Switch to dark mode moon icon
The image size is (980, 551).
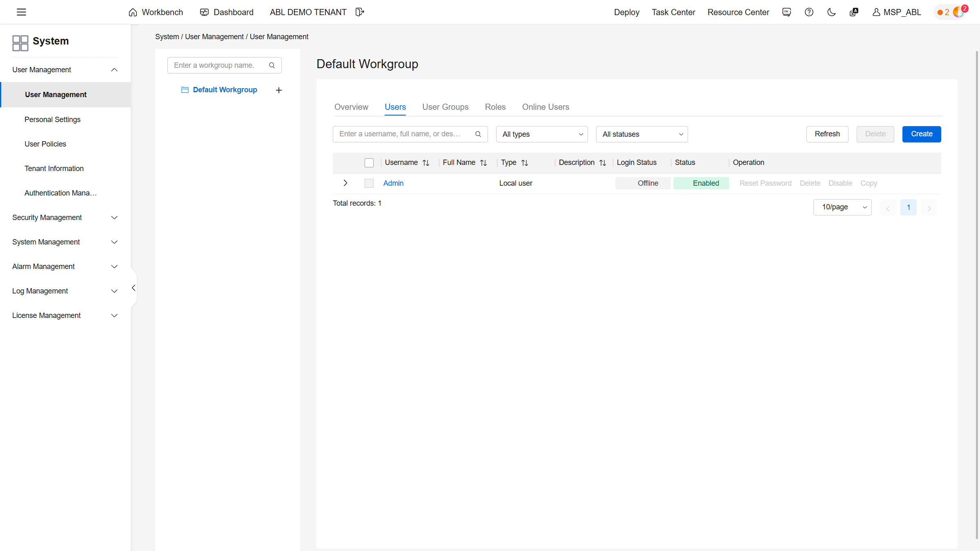831,12
